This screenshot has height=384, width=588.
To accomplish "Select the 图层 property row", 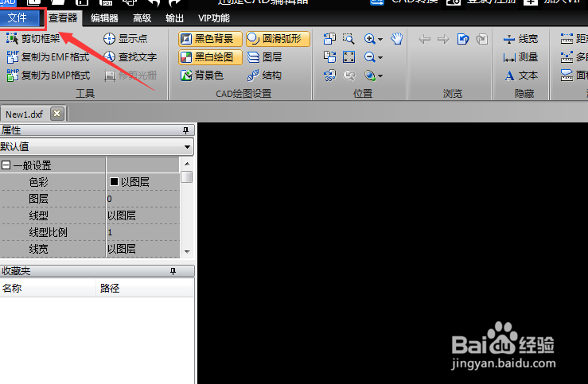I will 90,199.
